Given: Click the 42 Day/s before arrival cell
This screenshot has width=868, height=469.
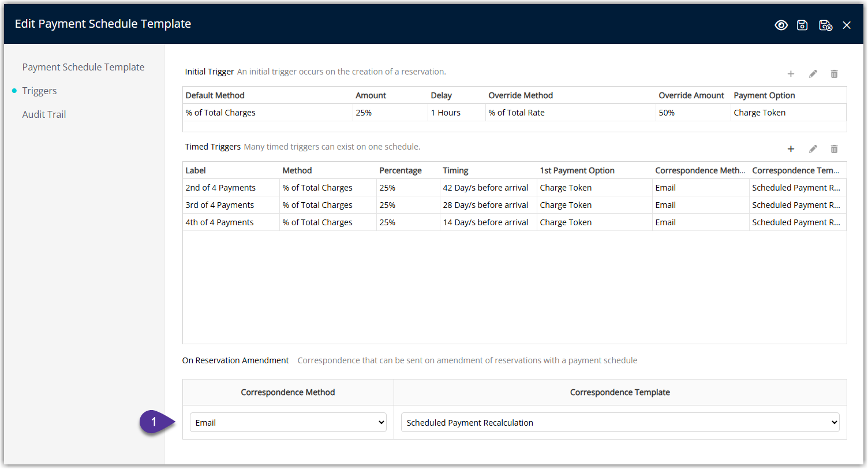Looking at the screenshot, I should [x=488, y=188].
